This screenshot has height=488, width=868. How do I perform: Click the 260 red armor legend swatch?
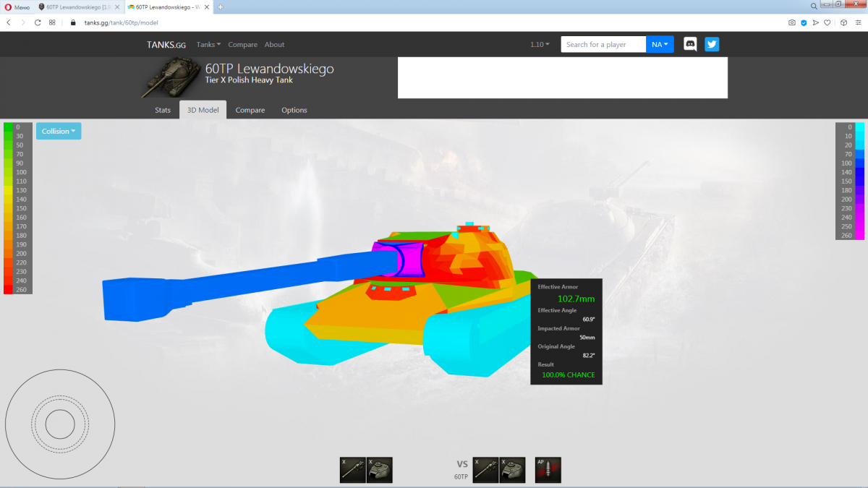[x=8, y=289]
